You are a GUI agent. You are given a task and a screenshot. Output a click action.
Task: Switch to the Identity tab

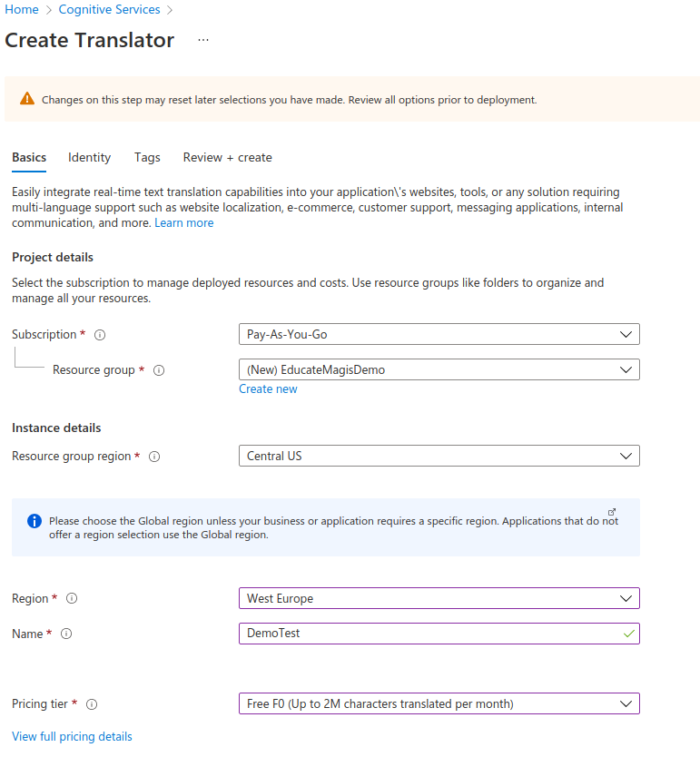pos(88,157)
